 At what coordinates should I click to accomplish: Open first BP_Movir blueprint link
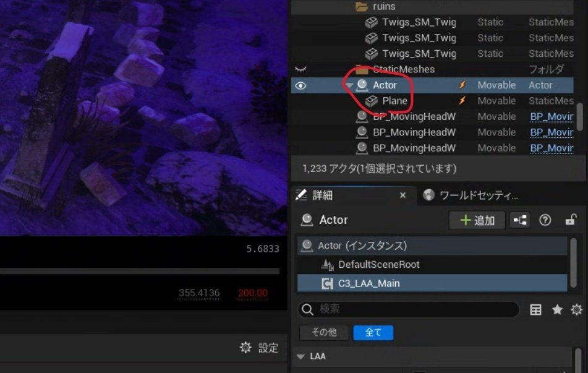(x=552, y=117)
